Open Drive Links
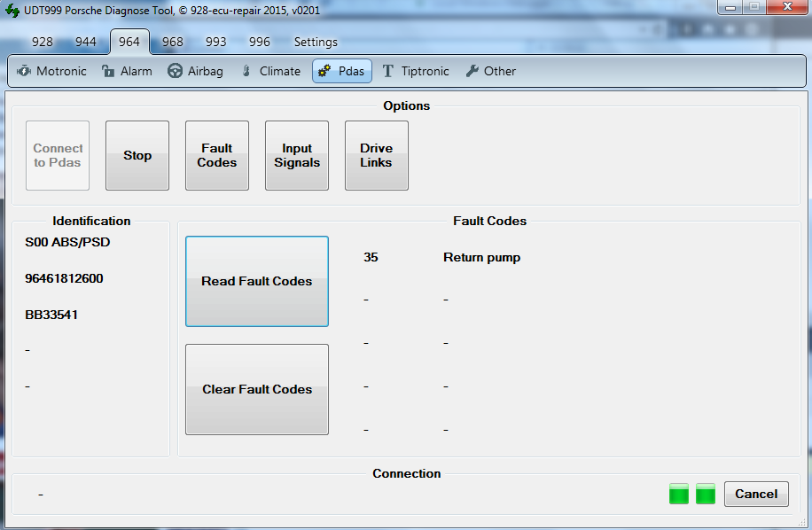This screenshot has width=812, height=530. 377,156
